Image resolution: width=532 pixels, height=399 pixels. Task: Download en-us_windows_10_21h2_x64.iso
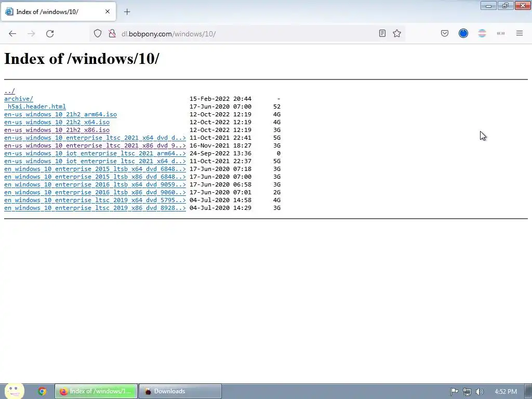(x=57, y=122)
